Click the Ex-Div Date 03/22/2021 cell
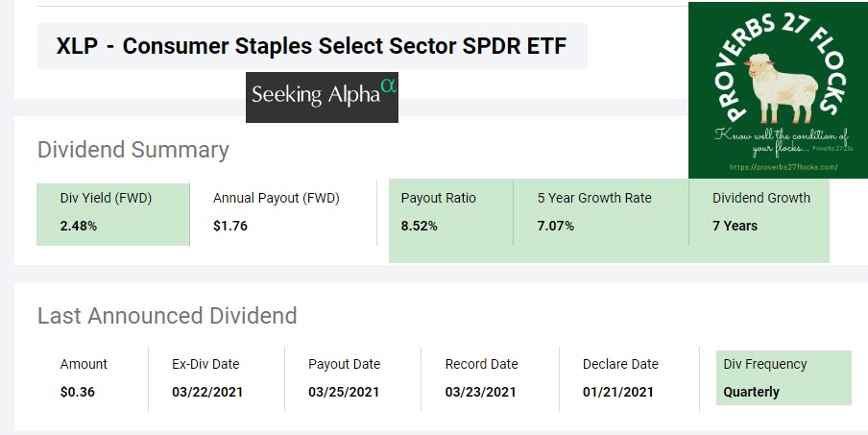The image size is (868, 435). 206,377
